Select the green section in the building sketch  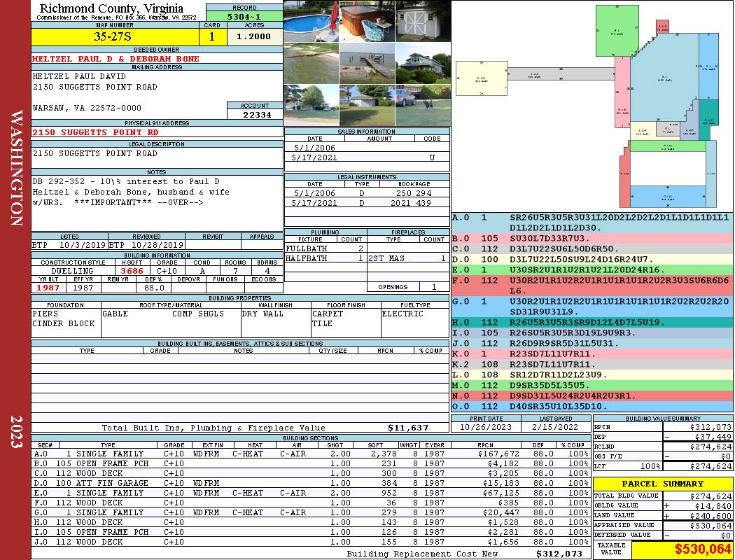pos(617,31)
